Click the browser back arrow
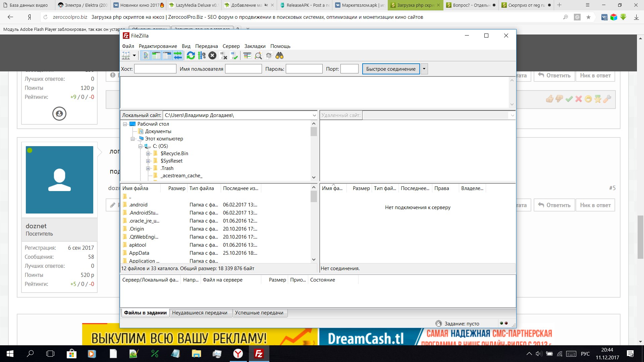The image size is (644, 362). 10,17
